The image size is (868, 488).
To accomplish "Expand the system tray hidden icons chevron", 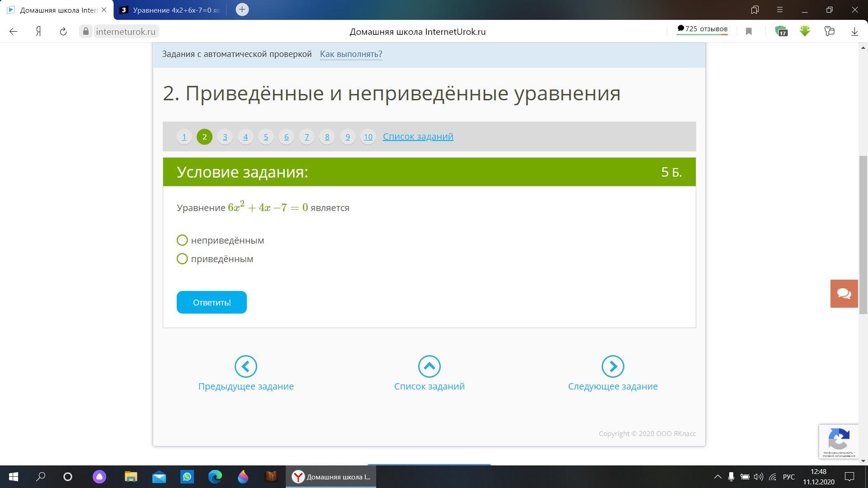I will click(x=717, y=477).
